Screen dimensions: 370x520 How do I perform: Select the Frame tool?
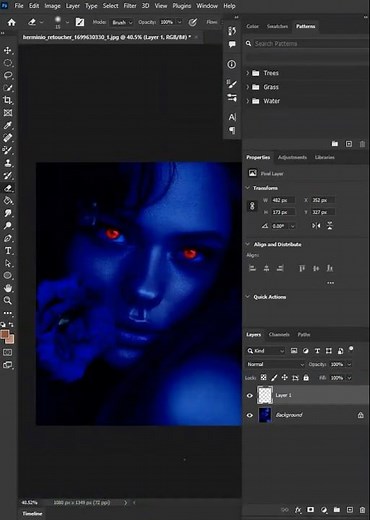[8, 113]
